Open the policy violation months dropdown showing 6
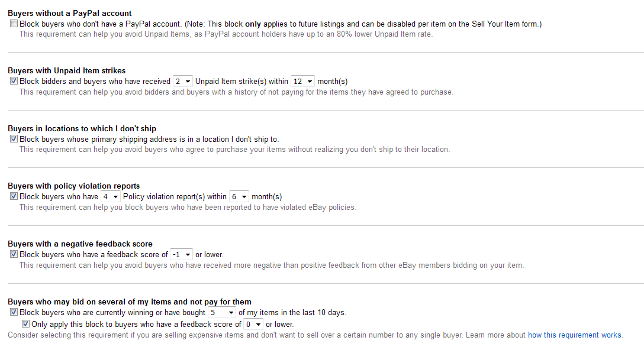The width and height of the screenshot is (644, 350). [x=239, y=196]
